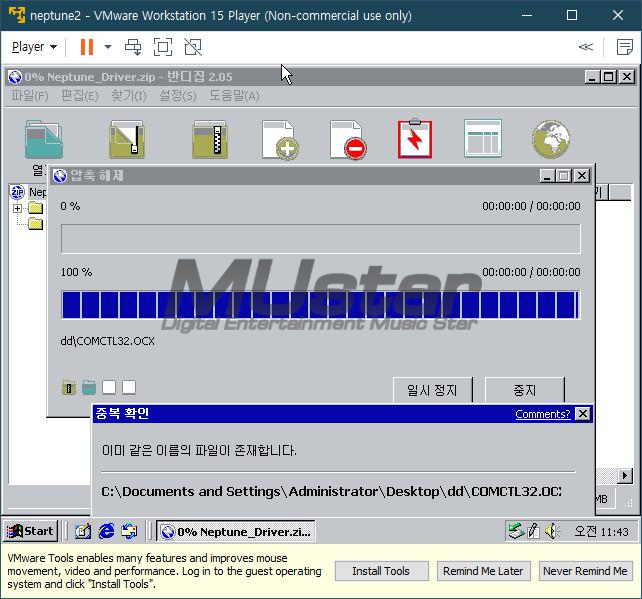The image size is (642, 599).
Task: Click the Add file icon with green plus
Action: (280, 140)
